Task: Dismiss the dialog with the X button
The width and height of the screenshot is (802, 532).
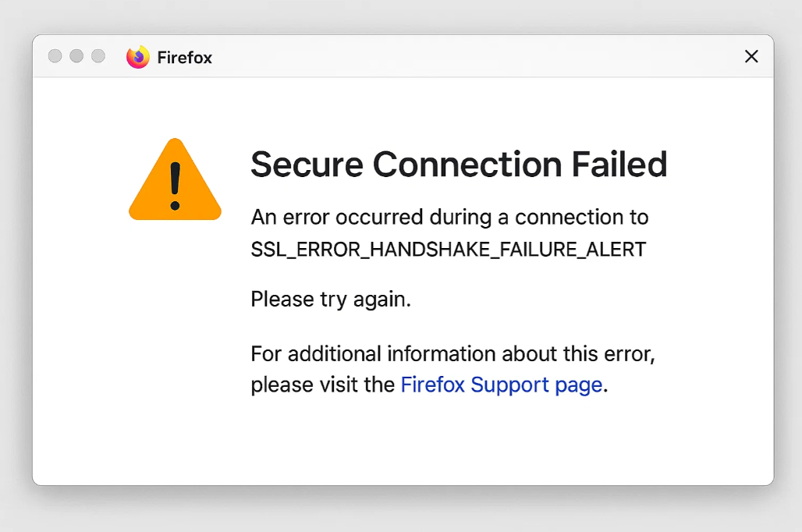Action: point(751,56)
